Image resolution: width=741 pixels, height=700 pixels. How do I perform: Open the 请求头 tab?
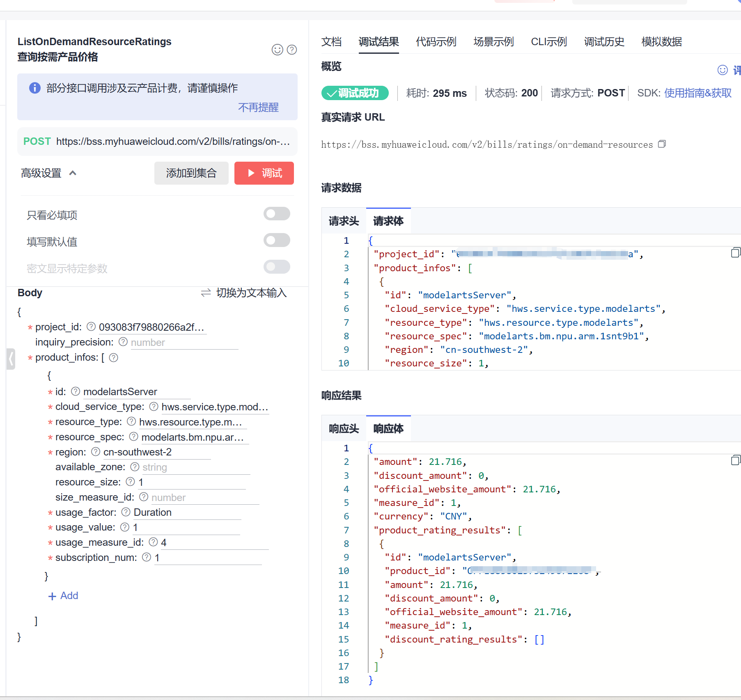pyautogui.click(x=344, y=221)
